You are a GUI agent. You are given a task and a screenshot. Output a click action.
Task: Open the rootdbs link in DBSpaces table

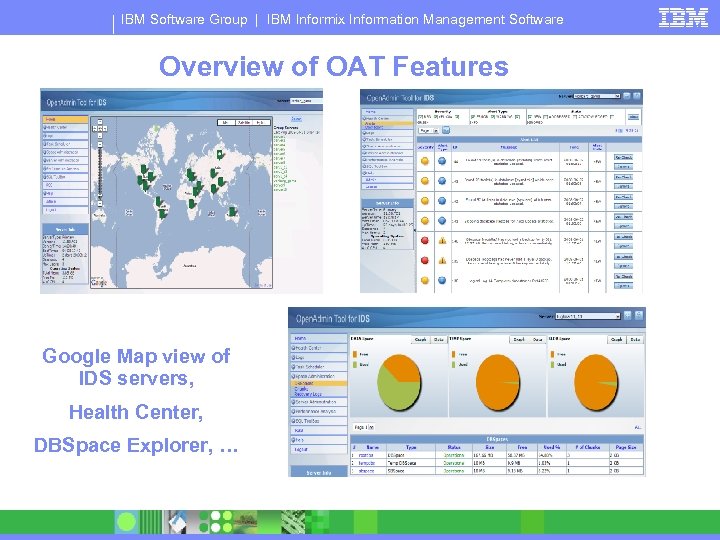click(x=366, y=455)
